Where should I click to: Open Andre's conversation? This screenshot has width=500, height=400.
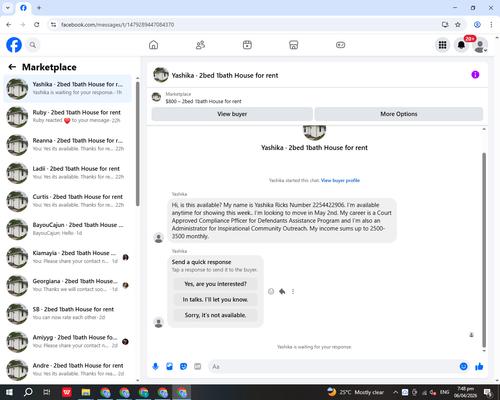pos(67,370)
